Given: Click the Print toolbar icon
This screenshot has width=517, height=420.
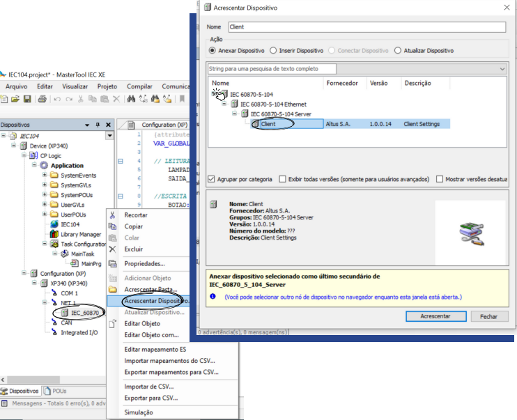Looking at the screenshot, I should point(43,99).
